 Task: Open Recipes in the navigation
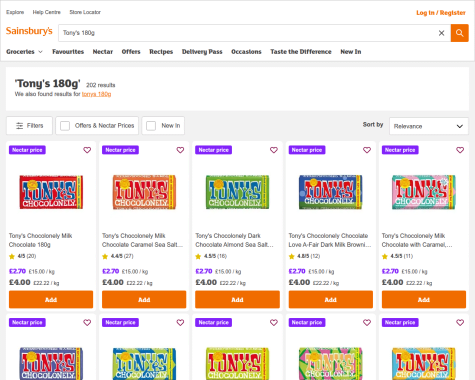(x=161, y=52)
